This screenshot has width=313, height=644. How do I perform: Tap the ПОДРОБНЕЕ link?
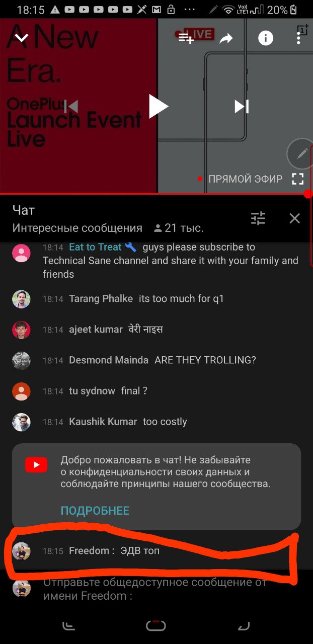click(95, 511)
